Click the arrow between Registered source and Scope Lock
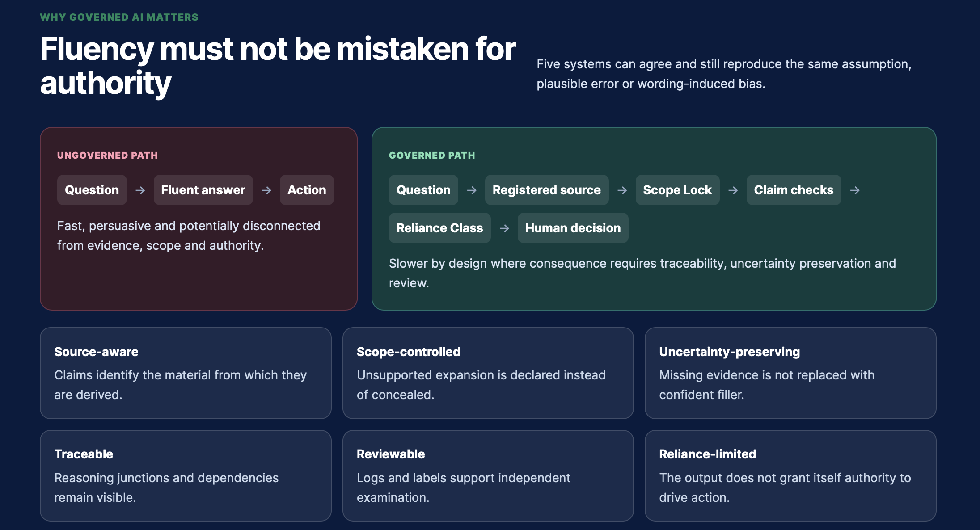Image resolution: width=980 pixels, height=530 pixels. click(622, 190)
